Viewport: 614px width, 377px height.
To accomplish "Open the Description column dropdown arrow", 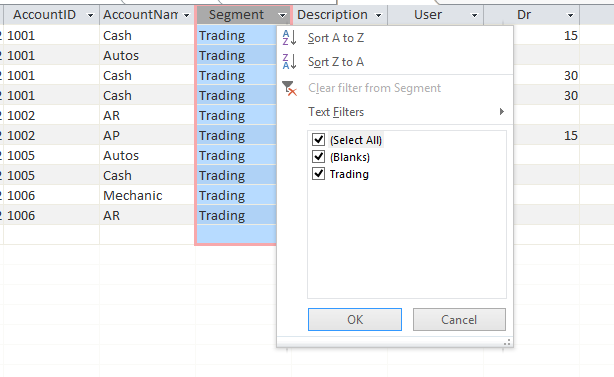I will (x=378, y=15).
